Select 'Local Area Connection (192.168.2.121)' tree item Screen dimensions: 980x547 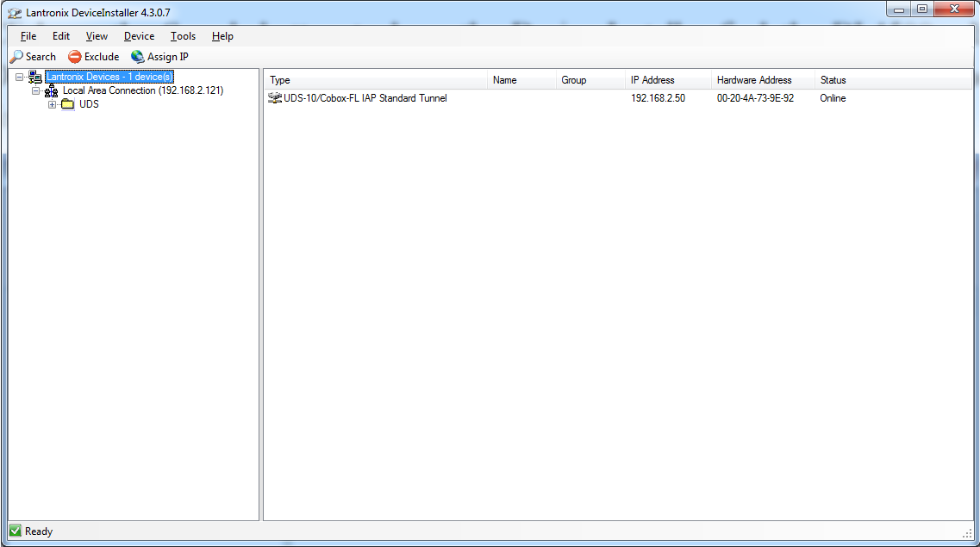142,90
